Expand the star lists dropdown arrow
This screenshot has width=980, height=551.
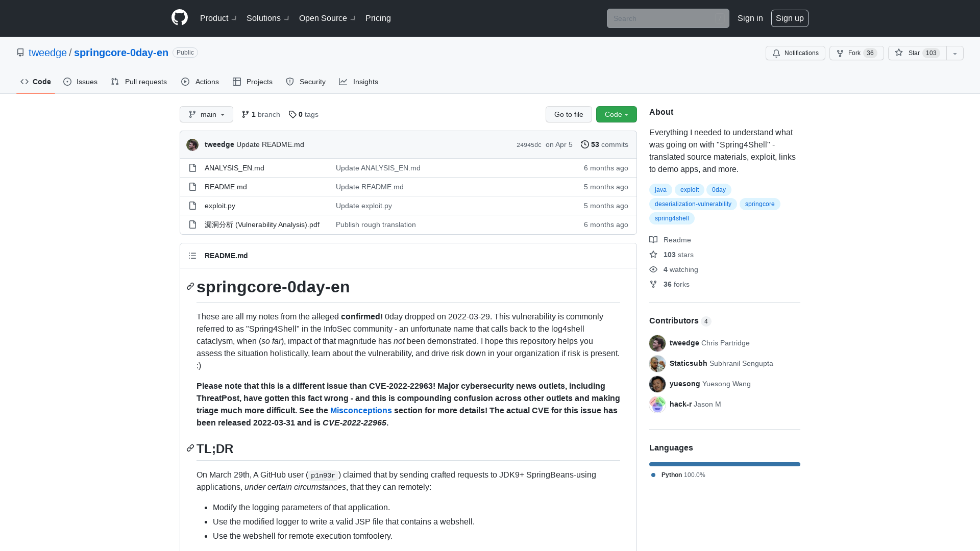[x=955, y=53]
